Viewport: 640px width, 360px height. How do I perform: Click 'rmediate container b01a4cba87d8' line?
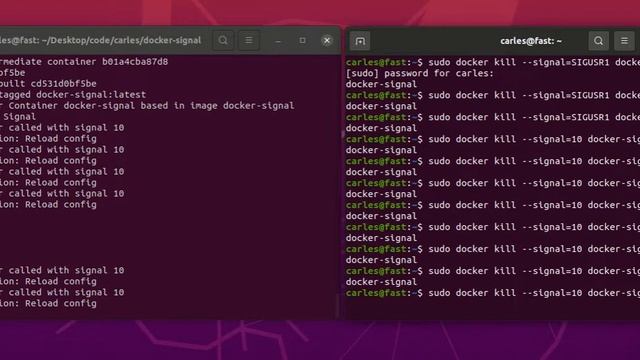[84, 62]
